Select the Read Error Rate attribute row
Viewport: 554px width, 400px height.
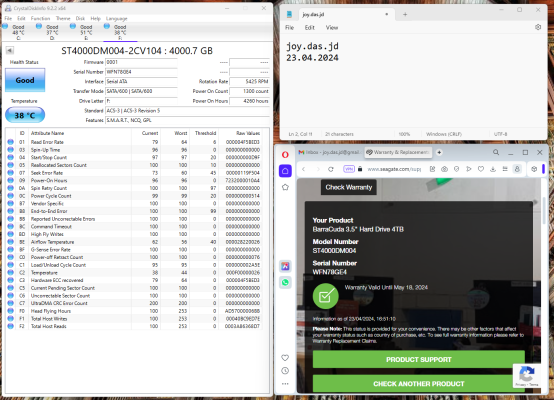(x=134, y=142)
